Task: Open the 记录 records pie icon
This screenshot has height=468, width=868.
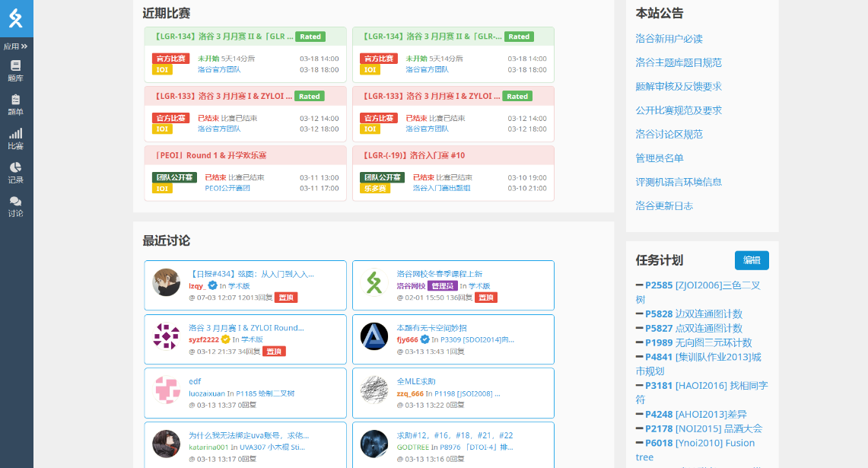Action: pos(16,172)
